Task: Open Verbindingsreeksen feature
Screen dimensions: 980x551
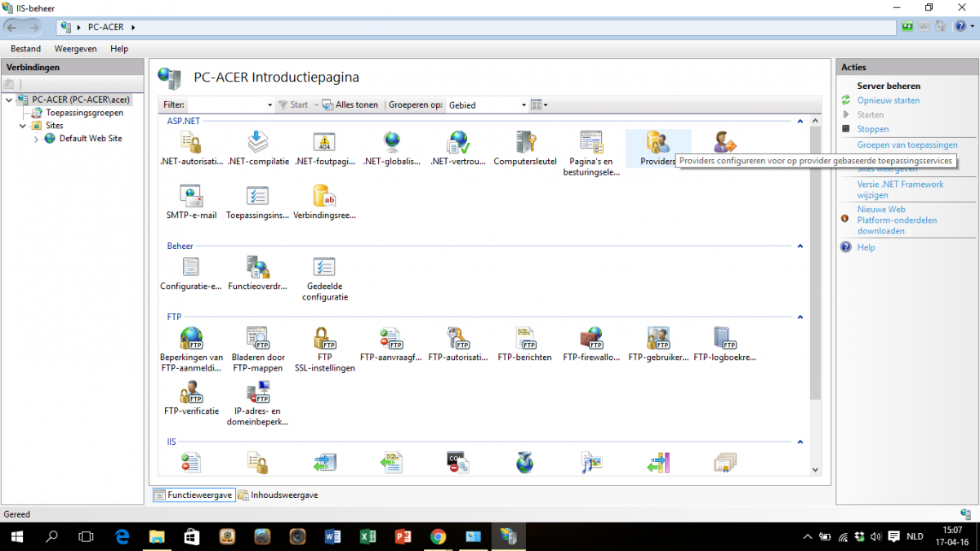Action: click(324, 203)
